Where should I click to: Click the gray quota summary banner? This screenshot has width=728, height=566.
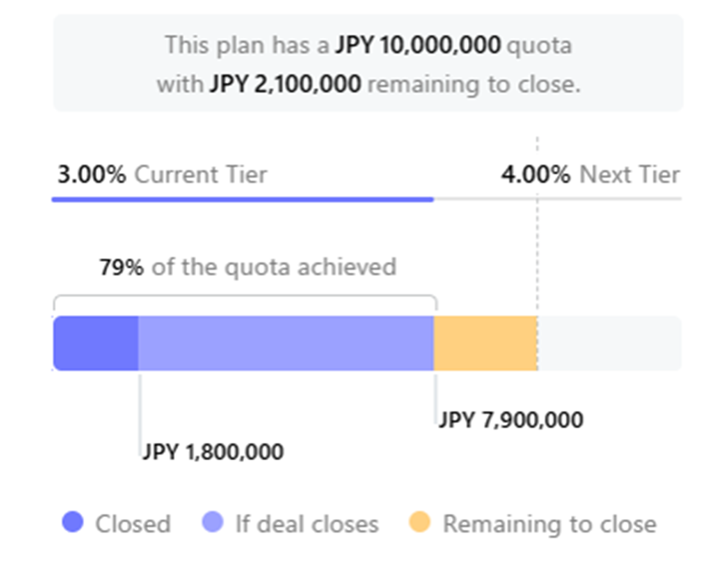coord(368,63)
